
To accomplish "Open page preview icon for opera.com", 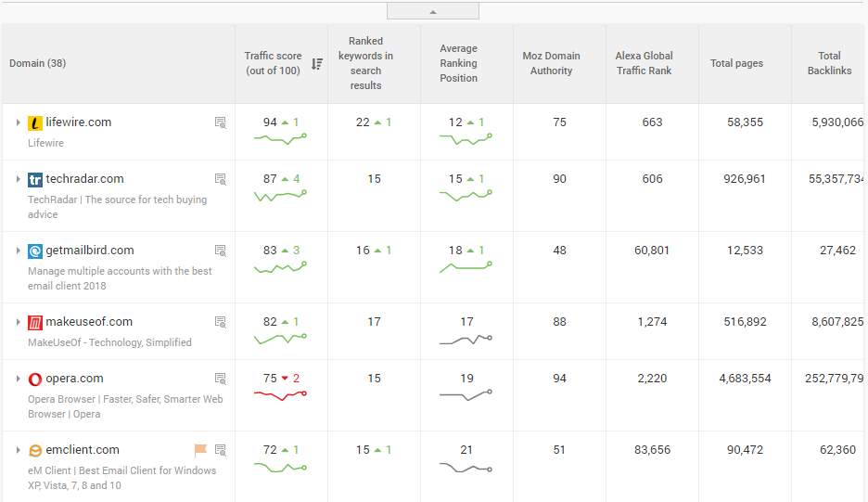I will pyautogui.click(x=221, y=379).
